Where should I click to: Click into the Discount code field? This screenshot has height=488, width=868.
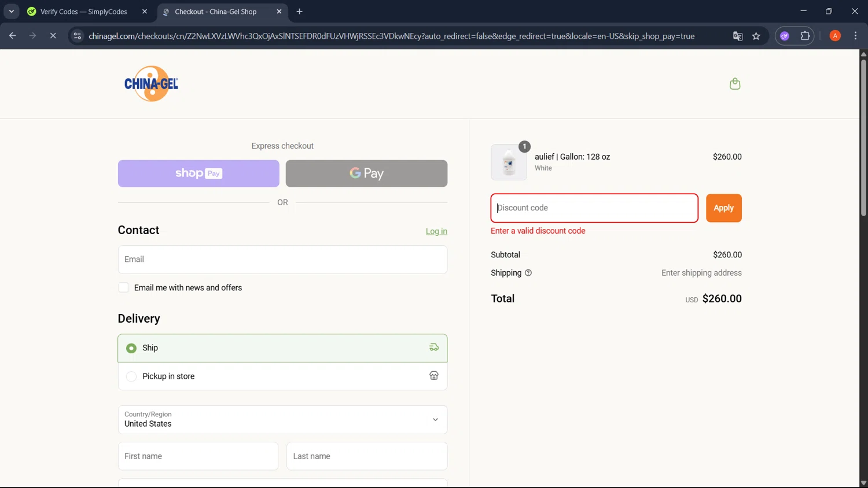click(x=594, y=208)
